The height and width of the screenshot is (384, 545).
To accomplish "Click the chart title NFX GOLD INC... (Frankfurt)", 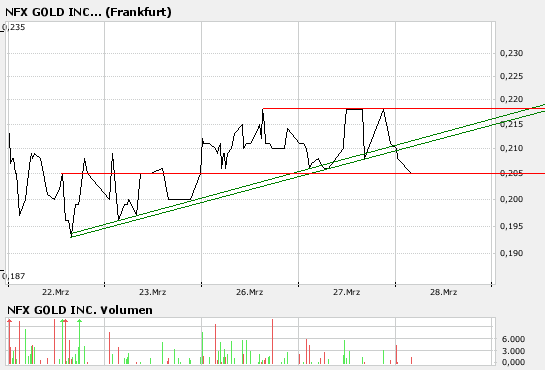I will 88,12.
